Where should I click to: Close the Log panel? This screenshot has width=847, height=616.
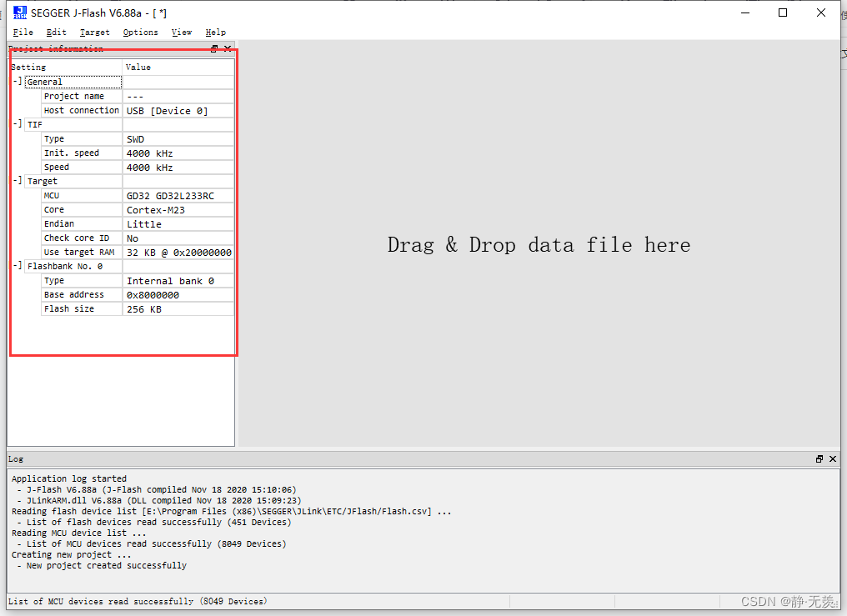[833, 459]
